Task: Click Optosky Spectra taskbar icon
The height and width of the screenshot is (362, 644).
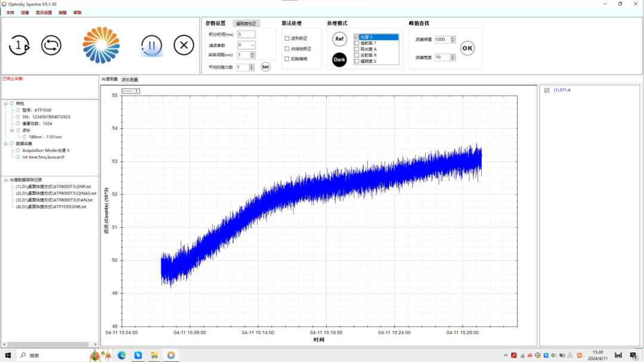Action: coord(171,355)
